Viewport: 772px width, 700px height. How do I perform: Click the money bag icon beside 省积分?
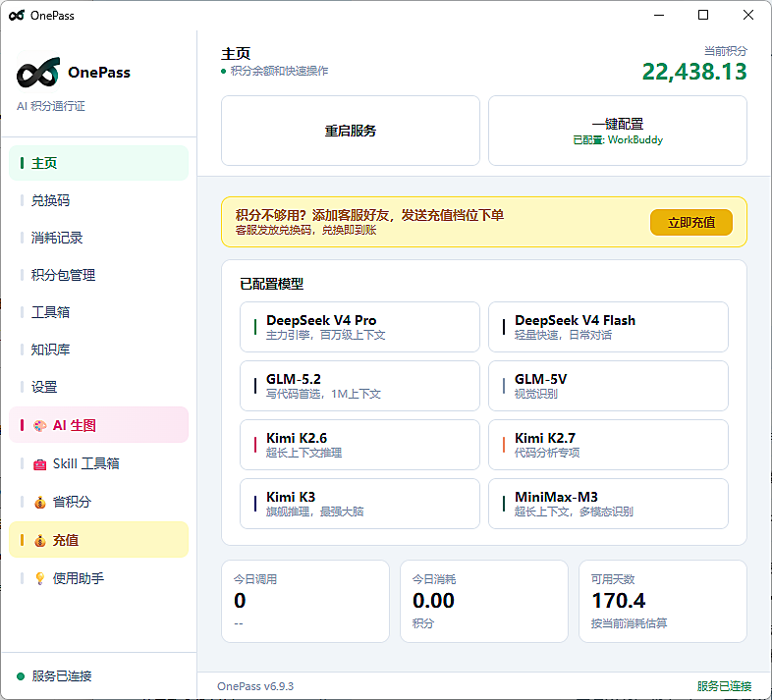click(40, 502)
